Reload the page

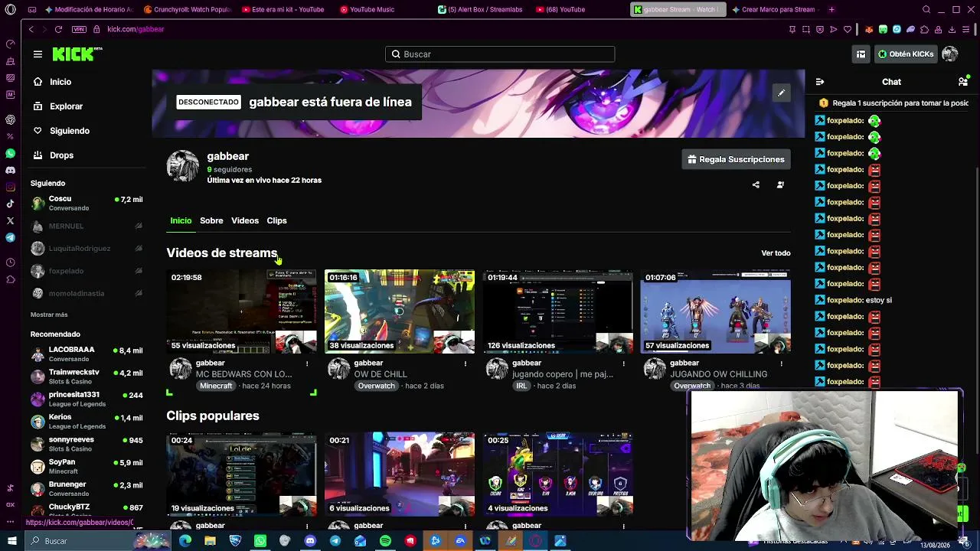click(58, 29)
